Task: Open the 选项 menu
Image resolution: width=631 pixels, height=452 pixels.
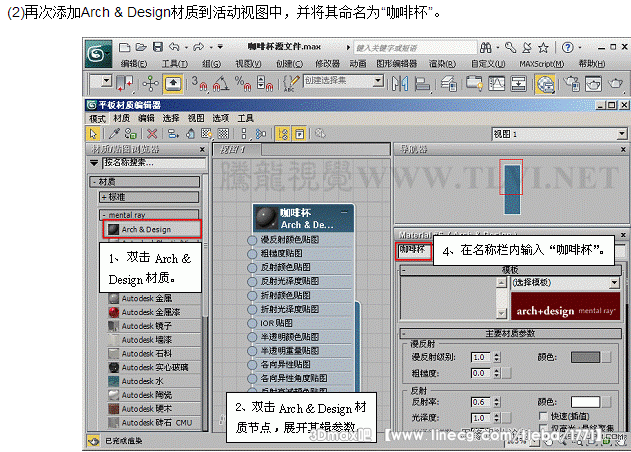Action: click(221, 118)
